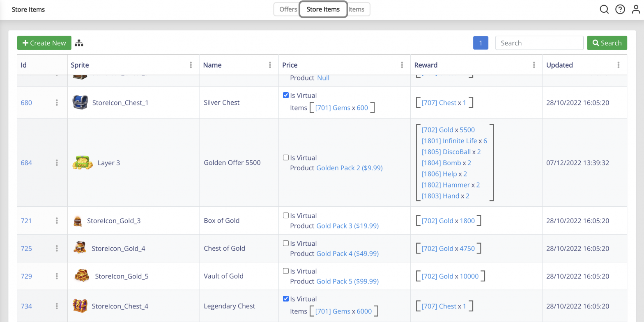The width and height of the screenshot is (644, 322).
Task: Open the Reward column options menu
Action: [534, 65]
